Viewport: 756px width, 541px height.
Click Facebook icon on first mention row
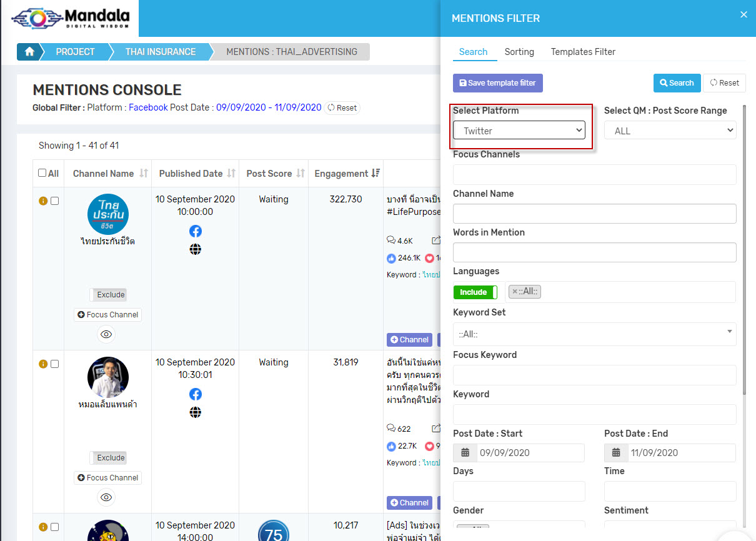(196, 231)
